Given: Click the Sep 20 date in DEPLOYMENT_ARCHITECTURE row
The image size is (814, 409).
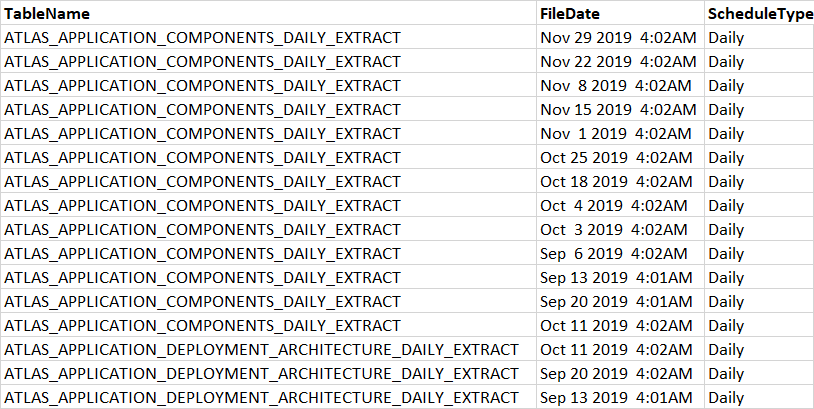Looking at the screenshot, I should [615, 374].
